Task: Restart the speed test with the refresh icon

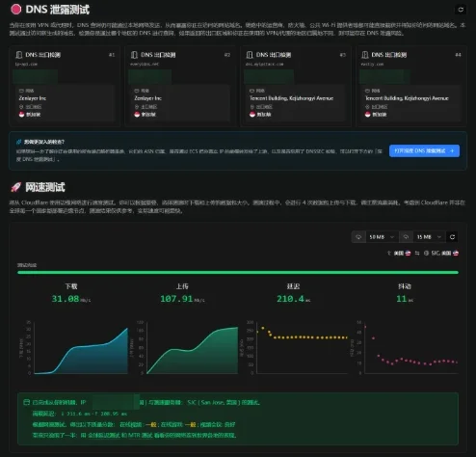Action: [452, 237]
